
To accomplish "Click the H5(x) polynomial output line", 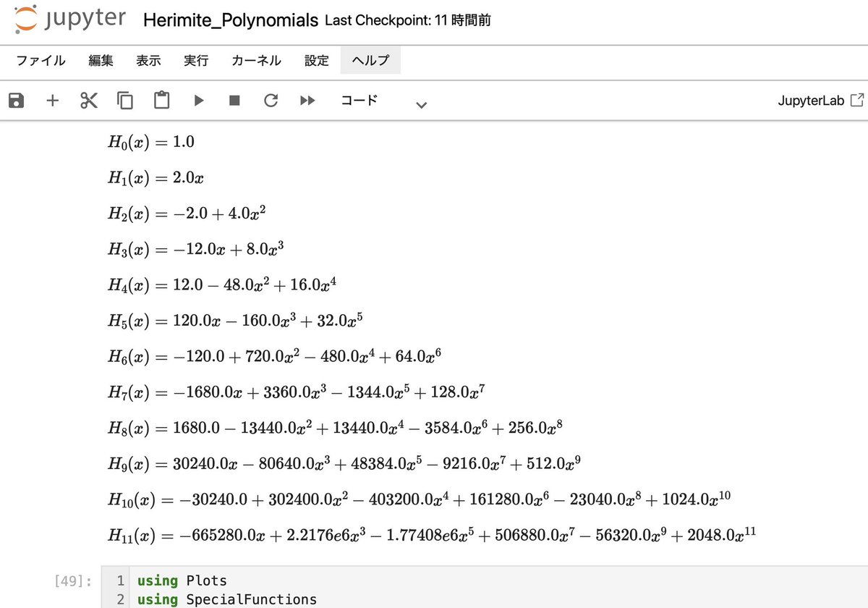I will 234,320.
